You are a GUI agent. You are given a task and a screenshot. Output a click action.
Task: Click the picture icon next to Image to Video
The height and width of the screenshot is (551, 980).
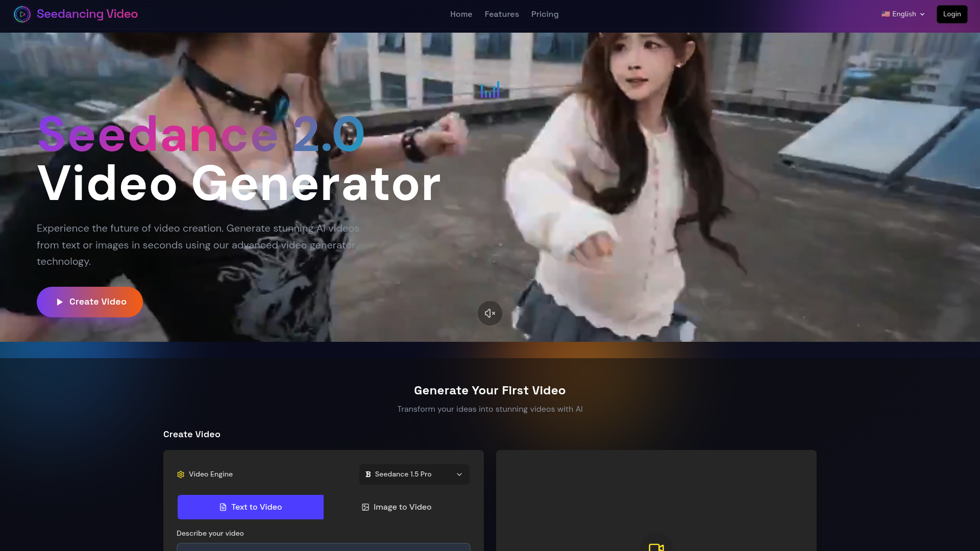tap(365, 507)
